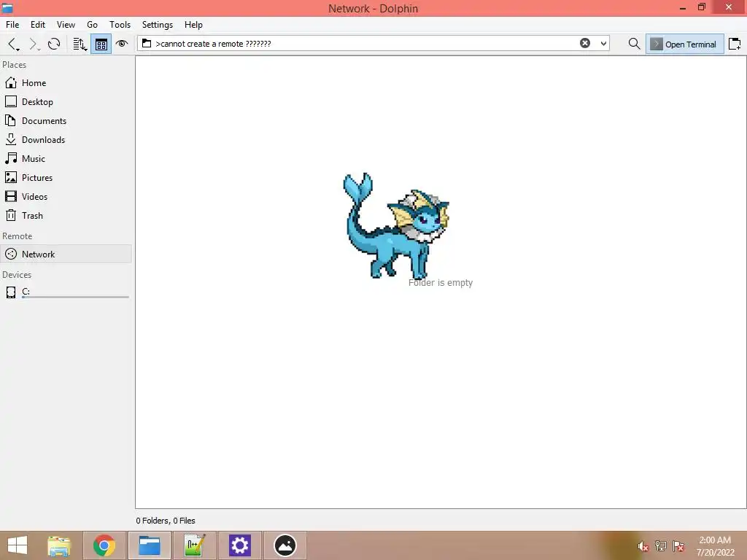Open a new tab with the plus icon
This screenshot has height=560, width=747.
(x=735, y=44)
